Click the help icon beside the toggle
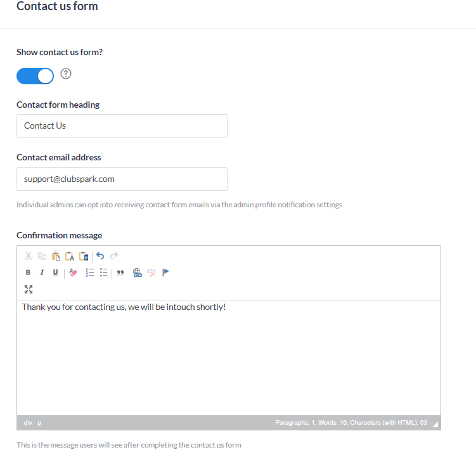Viewport: 476px width, 464px height. pos(66,74)
